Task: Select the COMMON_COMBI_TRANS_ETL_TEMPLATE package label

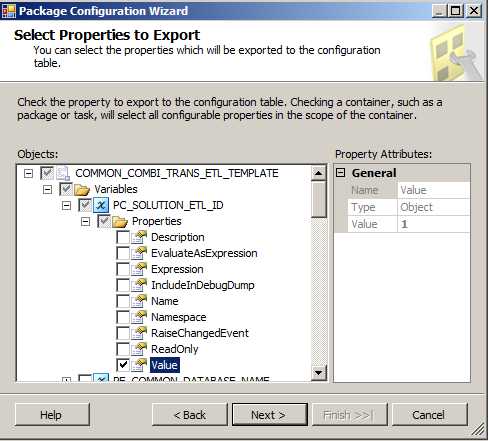Action: 177,173
